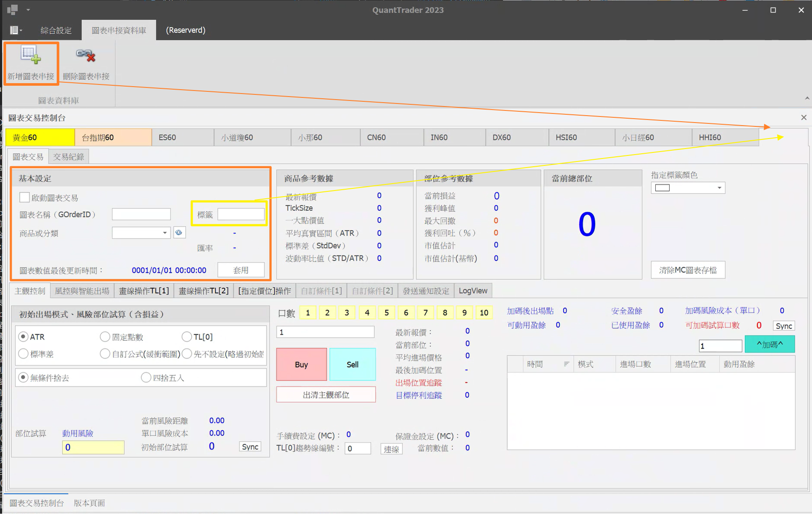This screenshot has width=812, height=514.
Task: Click the TL[0]趨勢線編號 input field
Action: pyautogui.click(x=358, y=449)
